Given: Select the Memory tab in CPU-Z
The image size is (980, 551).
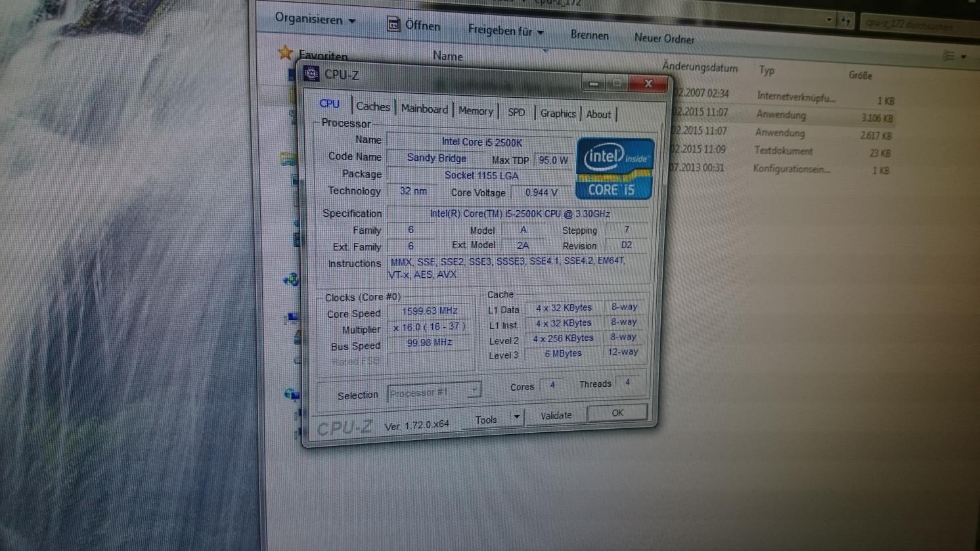Looking at the screenshot, I should 476,111.
